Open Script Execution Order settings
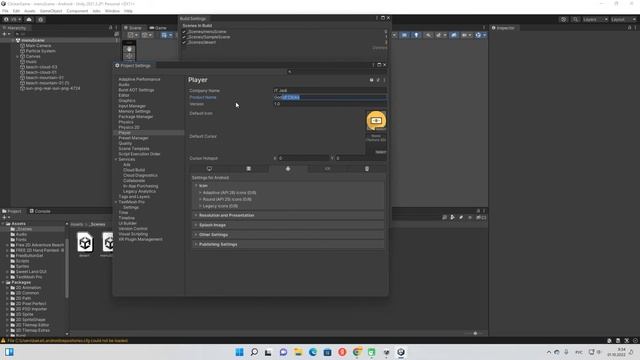This screenshot has width=640, height=360. (139, 154)
